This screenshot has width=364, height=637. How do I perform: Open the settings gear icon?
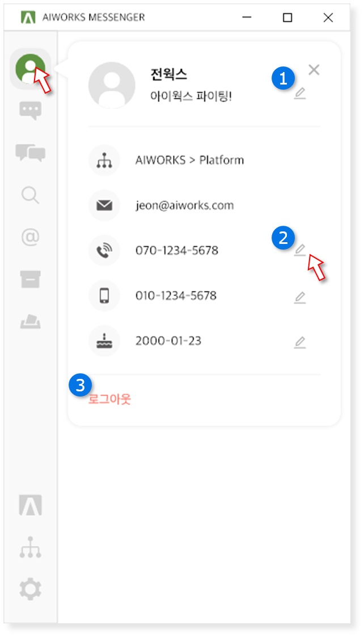coord(31,589)
